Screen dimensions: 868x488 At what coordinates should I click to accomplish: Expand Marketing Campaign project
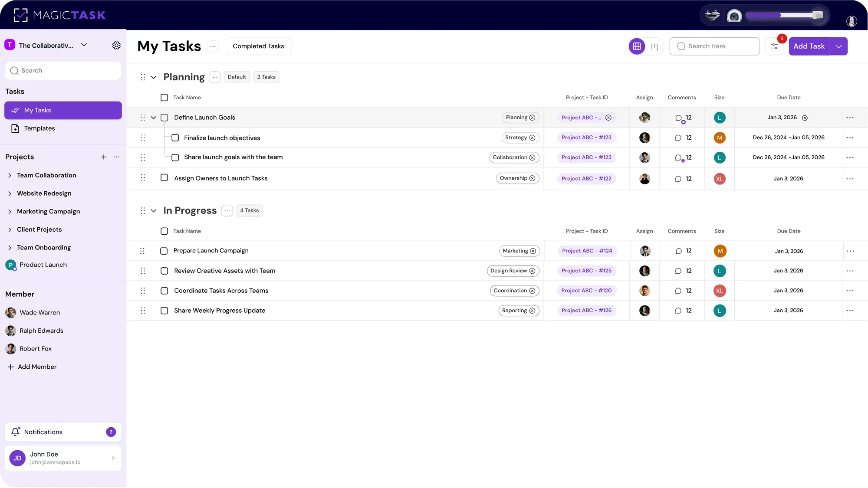tap(10, 212)
